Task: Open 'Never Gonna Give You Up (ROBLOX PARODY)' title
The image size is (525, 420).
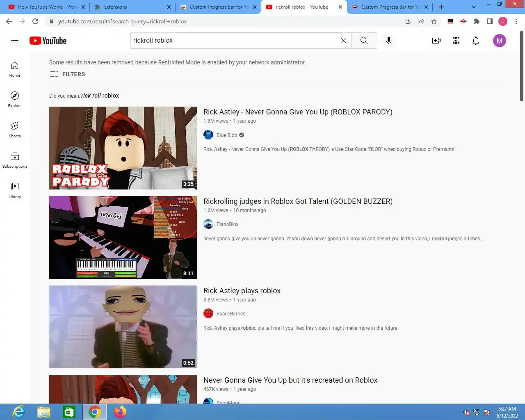Action: (x=298, y=112)
